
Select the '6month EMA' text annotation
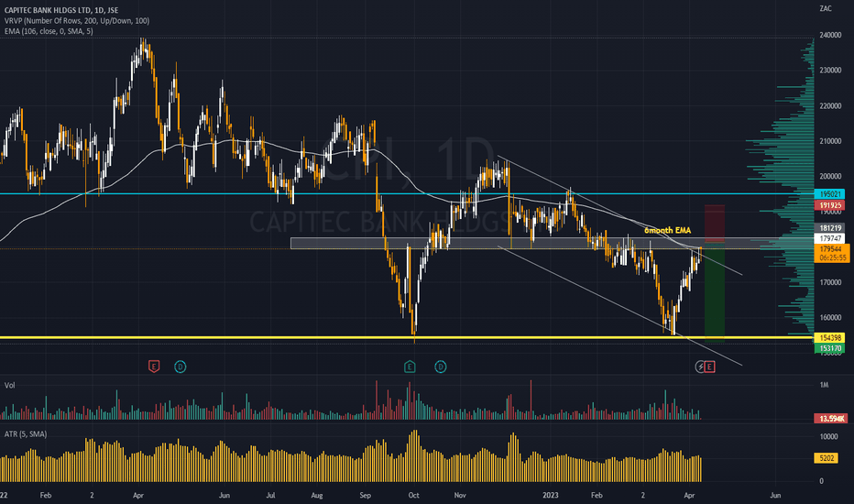click(x=667, y=231)
